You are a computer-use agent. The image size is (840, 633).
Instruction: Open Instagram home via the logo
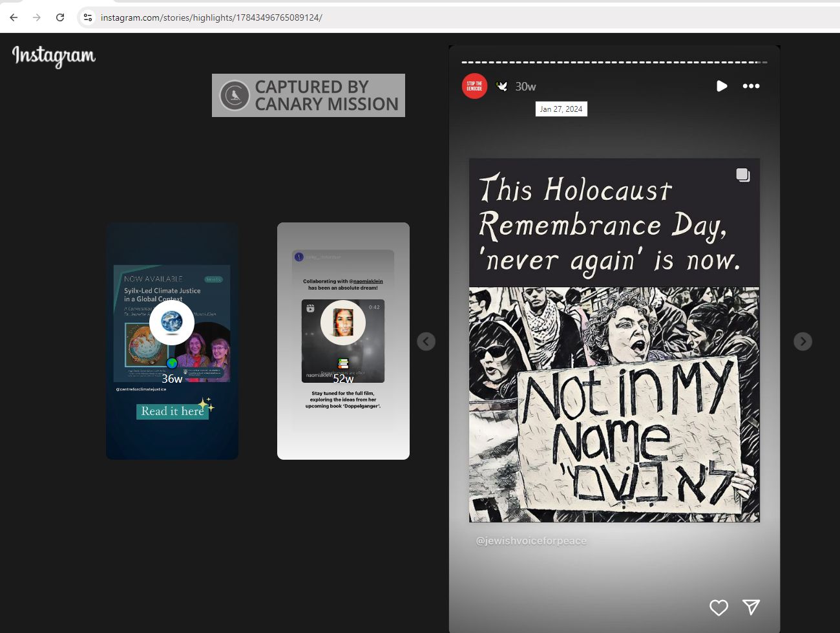(x=54, y=56)
